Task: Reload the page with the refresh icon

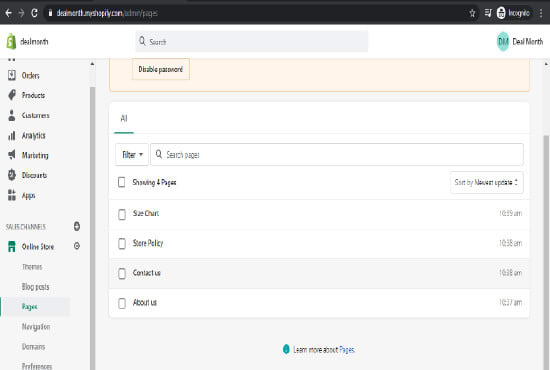Action: click(x=34, y=13)
